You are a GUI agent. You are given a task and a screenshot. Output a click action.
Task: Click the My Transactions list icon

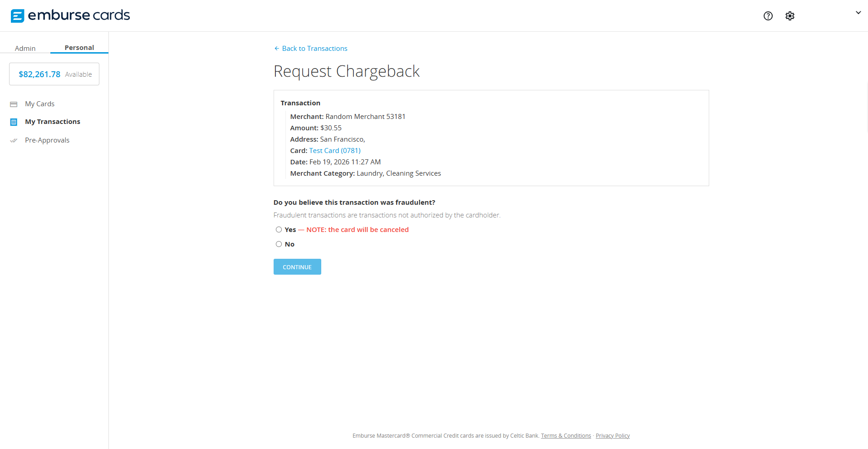tap(14, 122)
